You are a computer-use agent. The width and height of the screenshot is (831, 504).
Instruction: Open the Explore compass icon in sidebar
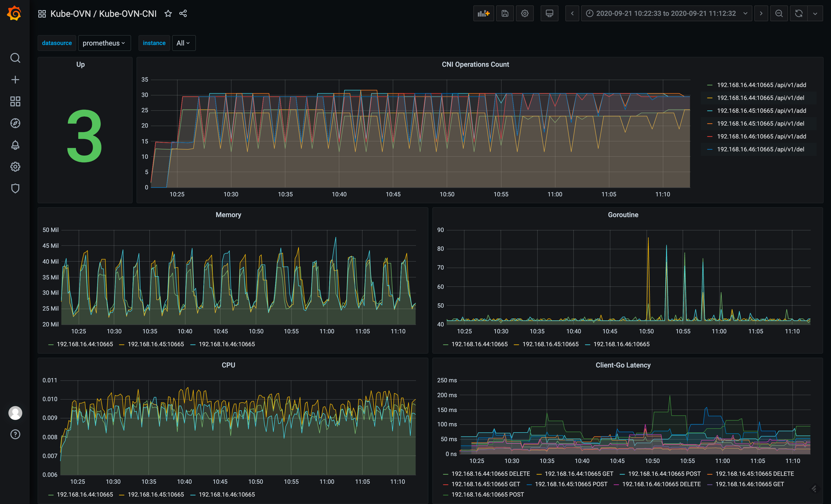pyautogui.click(x=15, y=123)
